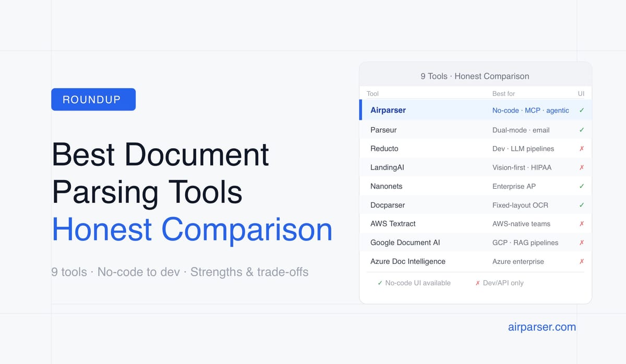Click the 'GCP · RAG pipelines' cell
626x364 pixels.
pos(525,242)
